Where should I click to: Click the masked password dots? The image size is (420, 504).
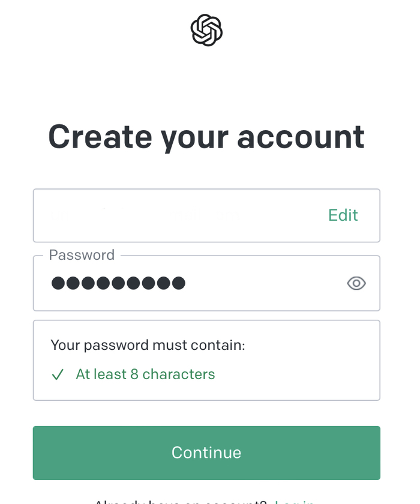[118, 283]
